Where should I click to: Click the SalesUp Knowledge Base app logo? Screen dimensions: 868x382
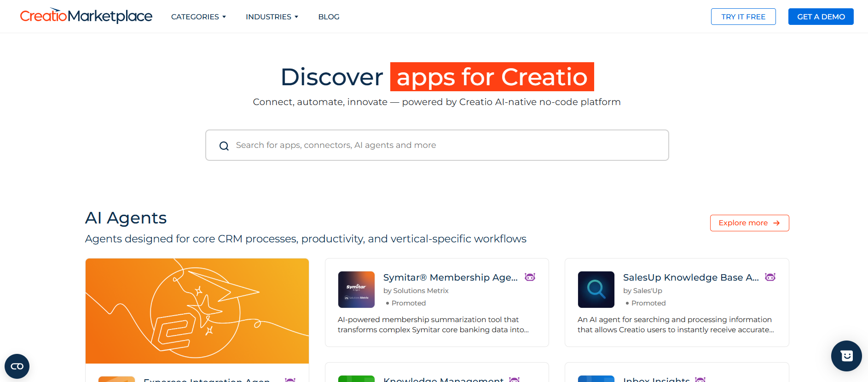(x=596, y=289)
